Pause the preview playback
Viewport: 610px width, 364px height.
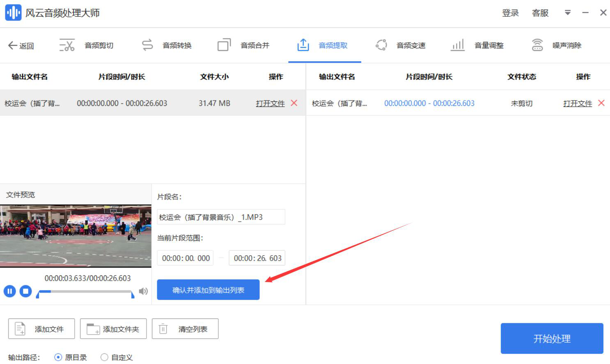(x=9, y=291)
